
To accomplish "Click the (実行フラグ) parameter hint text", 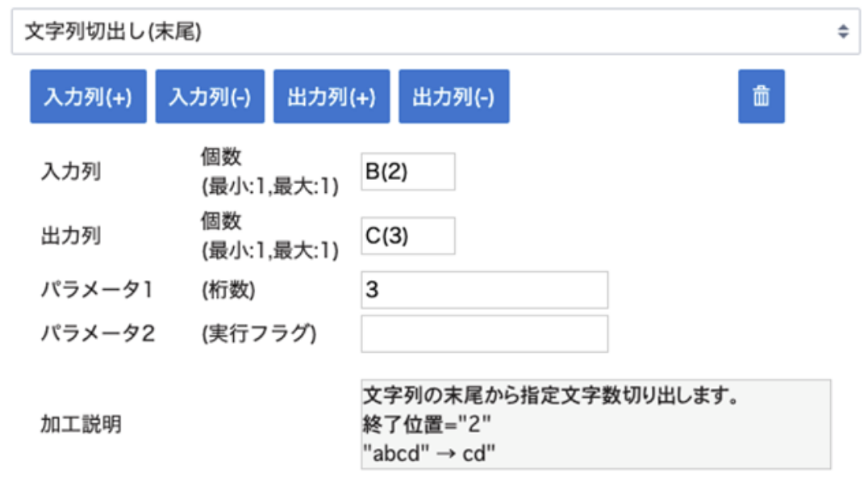I will tap(259, 333).
